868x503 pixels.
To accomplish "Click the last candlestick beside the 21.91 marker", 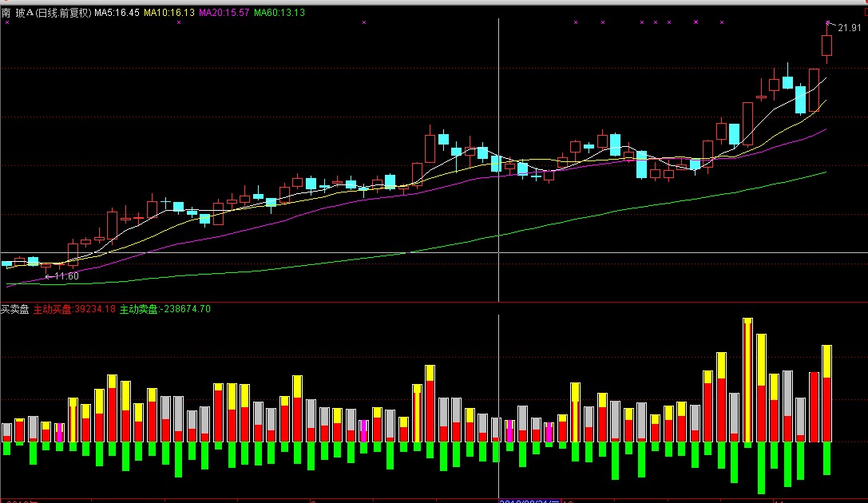I will coord(826,44).
